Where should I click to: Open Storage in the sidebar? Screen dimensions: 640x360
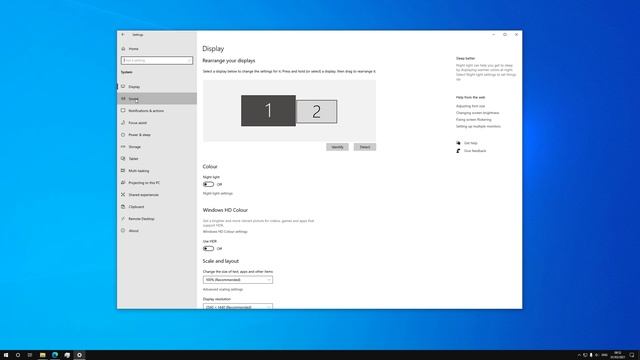coord(157,147)
